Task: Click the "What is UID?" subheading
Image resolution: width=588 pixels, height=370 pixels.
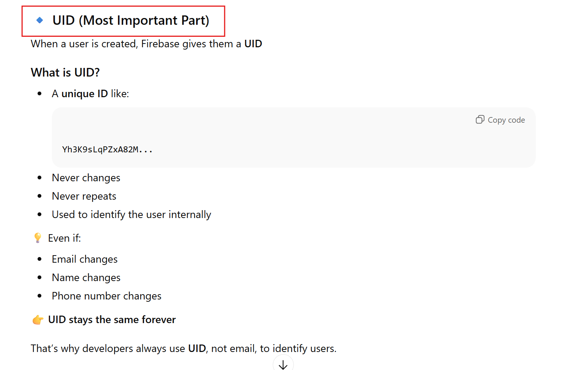Action: [65, 72]
